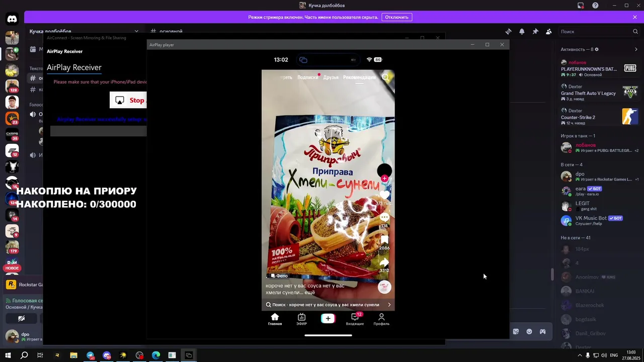Tap the TikTok search magnifier icon
644x362 pixels.
385,77
